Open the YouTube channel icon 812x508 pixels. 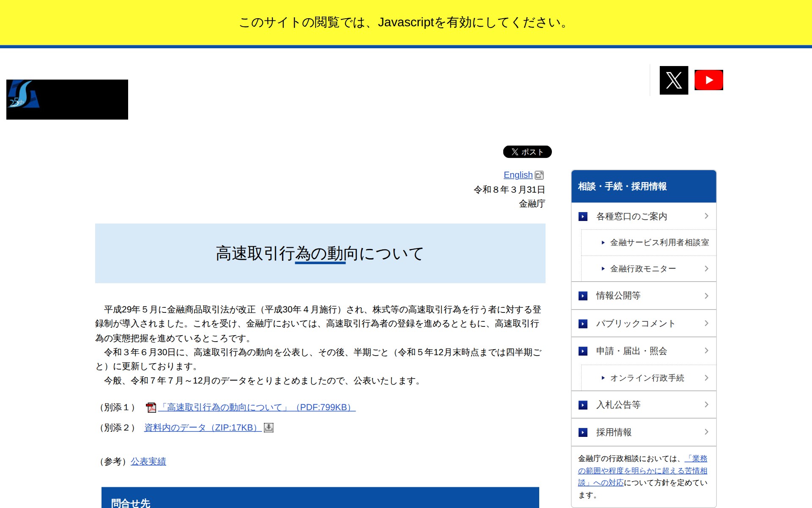click(708, 80)
